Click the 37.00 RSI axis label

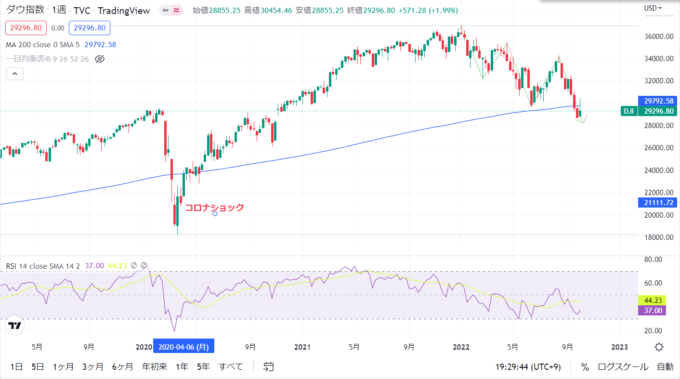(653, 310)
